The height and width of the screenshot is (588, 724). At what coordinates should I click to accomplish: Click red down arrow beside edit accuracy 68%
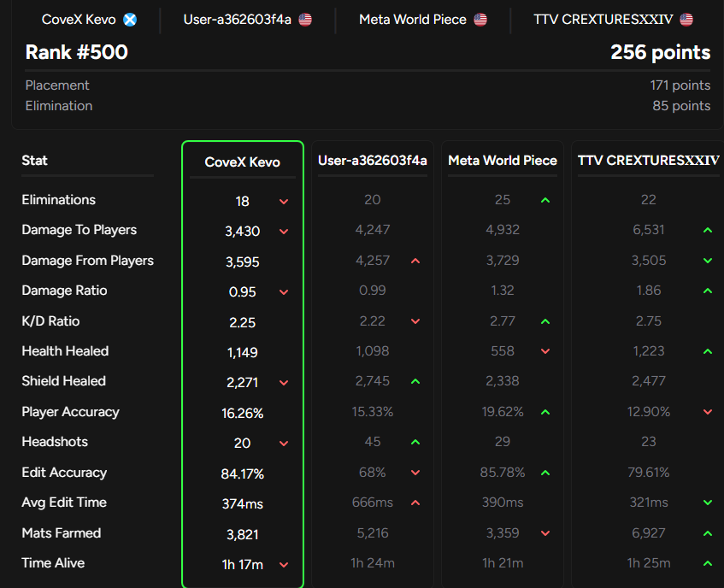(x=415, y=473)
